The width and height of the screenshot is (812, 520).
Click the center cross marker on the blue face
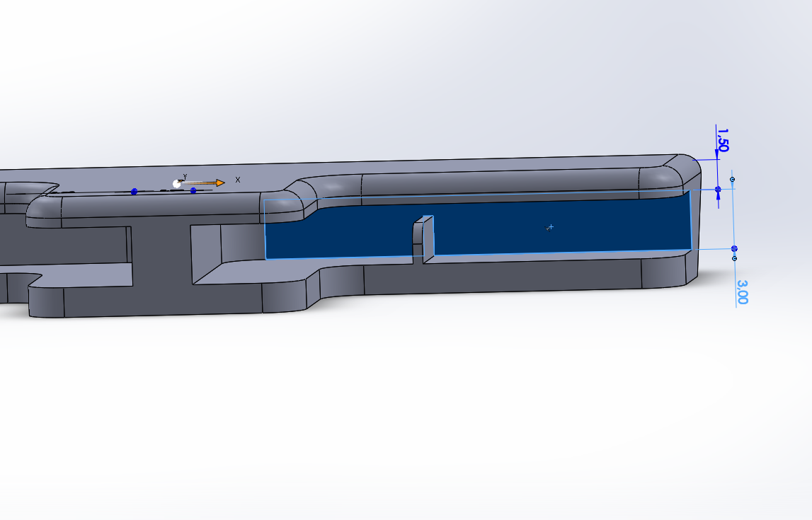(x=551, y=227)
